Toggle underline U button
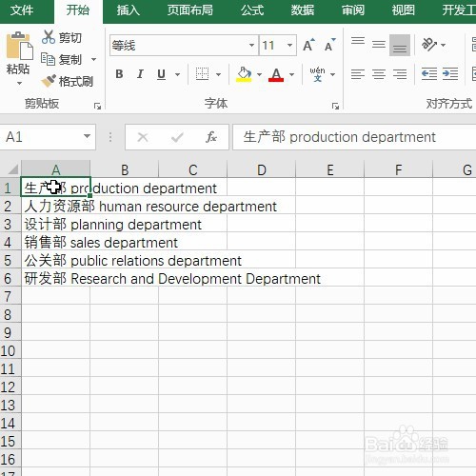The image size is (476, 476). [x=161, y=74]
